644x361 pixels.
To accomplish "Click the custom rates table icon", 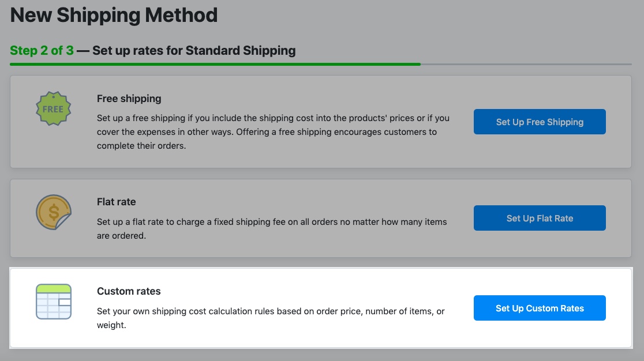I will [53, 301].
